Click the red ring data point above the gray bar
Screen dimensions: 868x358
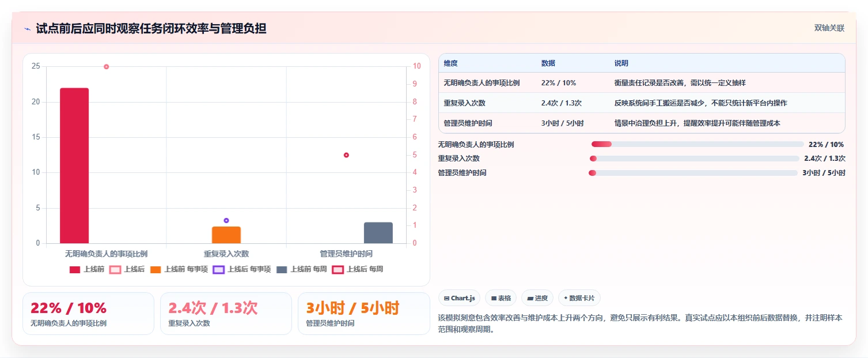click(346, 155)
